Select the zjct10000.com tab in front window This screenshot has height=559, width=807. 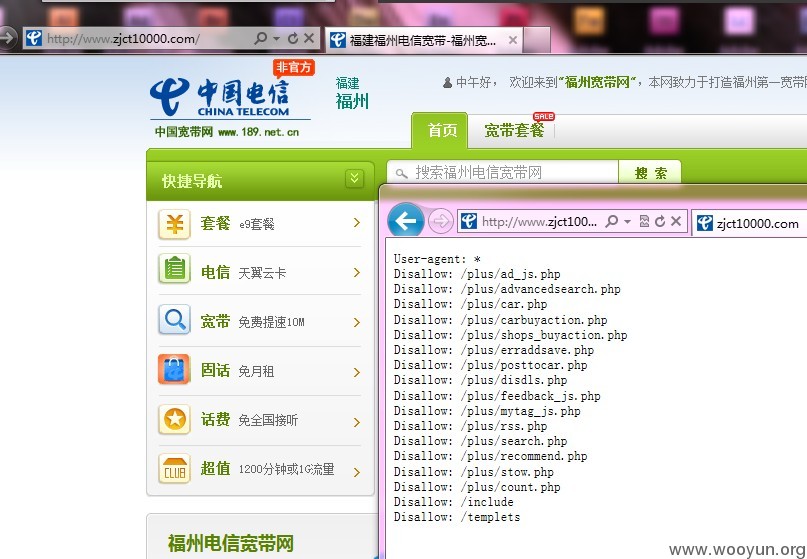point(749,223)
